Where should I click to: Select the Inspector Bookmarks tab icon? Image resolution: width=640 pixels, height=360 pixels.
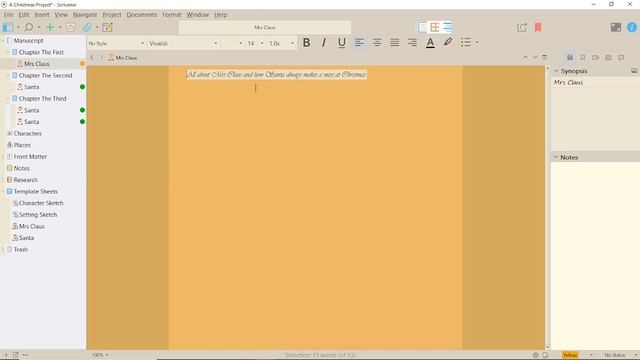[583, 58]
